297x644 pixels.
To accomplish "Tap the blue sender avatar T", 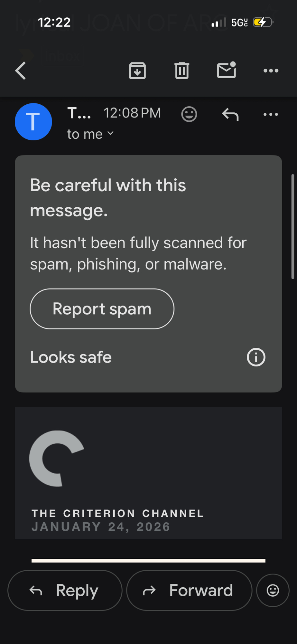I will pyautogui.click(x=33, y=122).
